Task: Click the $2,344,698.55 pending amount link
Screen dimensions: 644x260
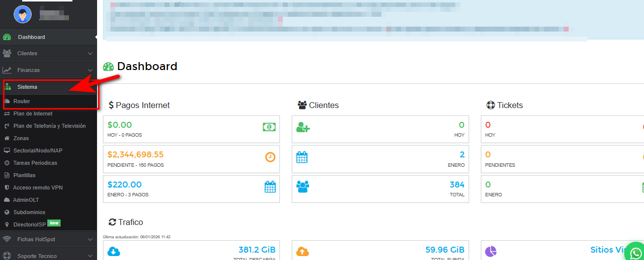Action: (135, 154)
